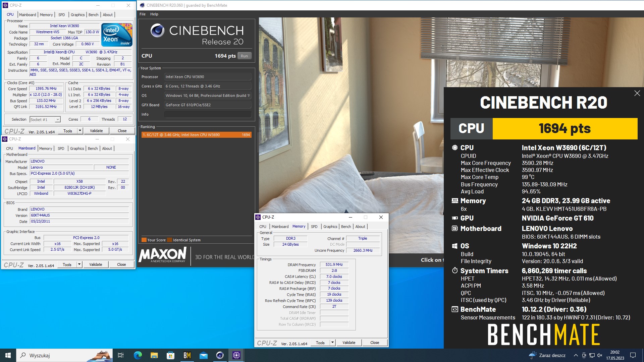Open About tab in top CPU-Z
Viewport: 644px width, 362px height.
pos(108,15)
